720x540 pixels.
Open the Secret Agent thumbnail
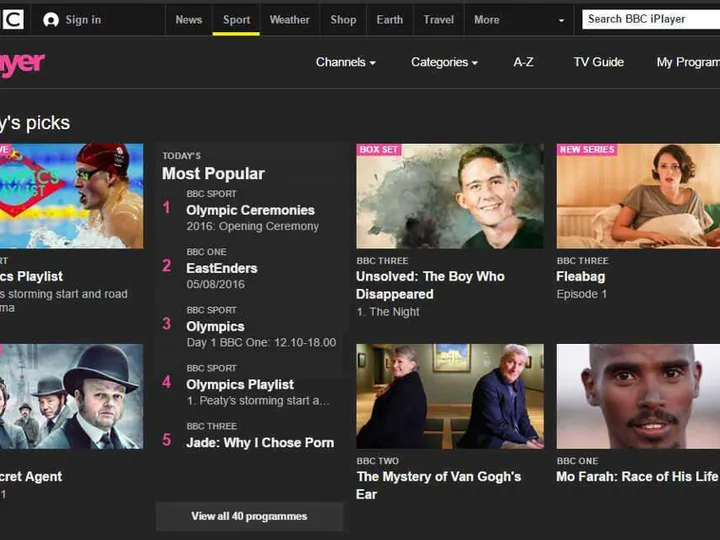click(72, 396)
